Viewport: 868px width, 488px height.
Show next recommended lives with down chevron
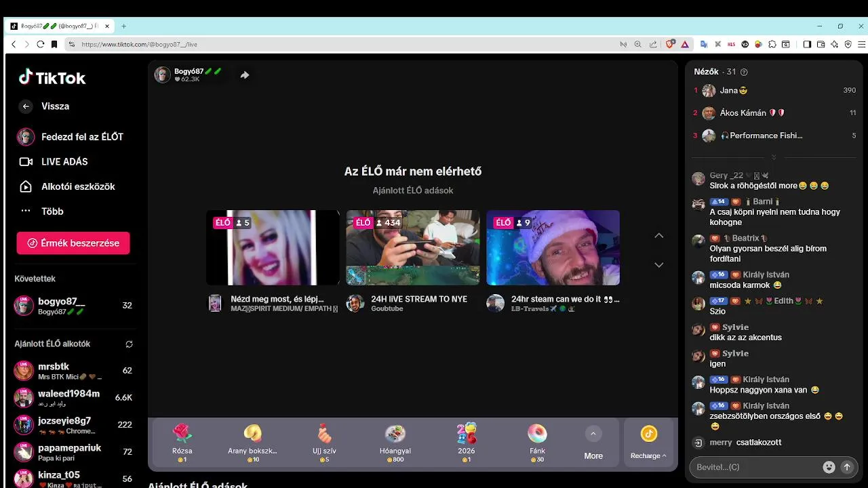pyautogui.click(x=658, y=265)
